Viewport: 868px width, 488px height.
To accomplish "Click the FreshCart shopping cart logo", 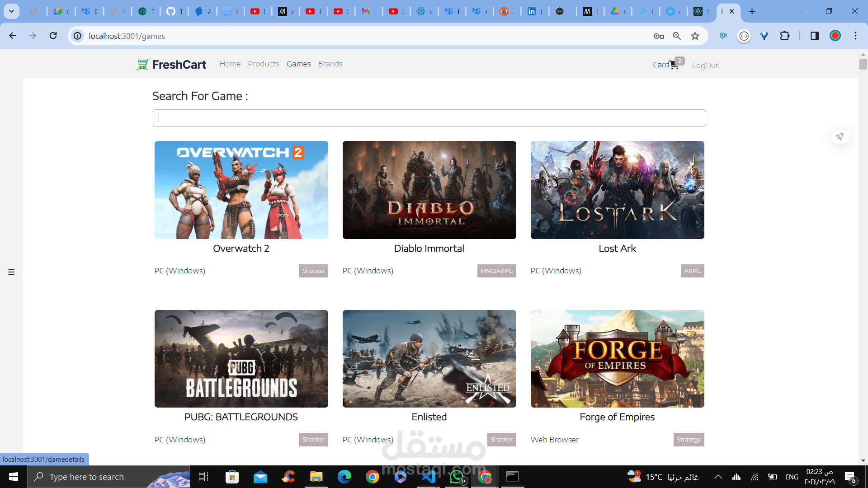I will [143, 64].
